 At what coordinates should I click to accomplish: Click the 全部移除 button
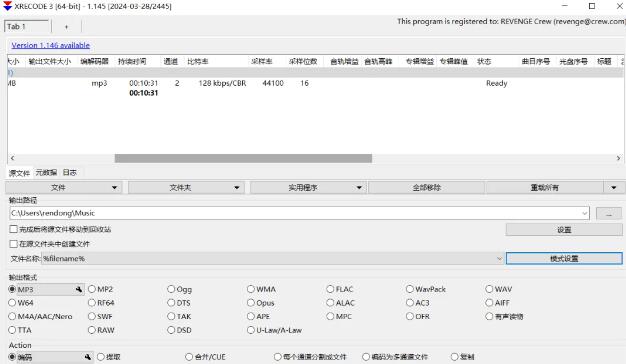click(x=426, y=188)
